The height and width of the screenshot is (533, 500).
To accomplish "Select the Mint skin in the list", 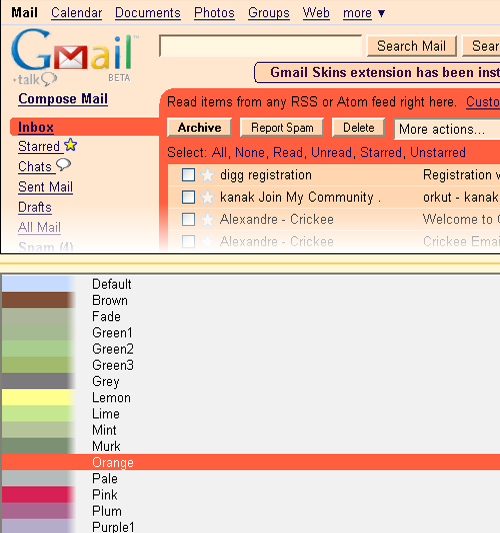I will pyautogui.click(x=104, y=430).
